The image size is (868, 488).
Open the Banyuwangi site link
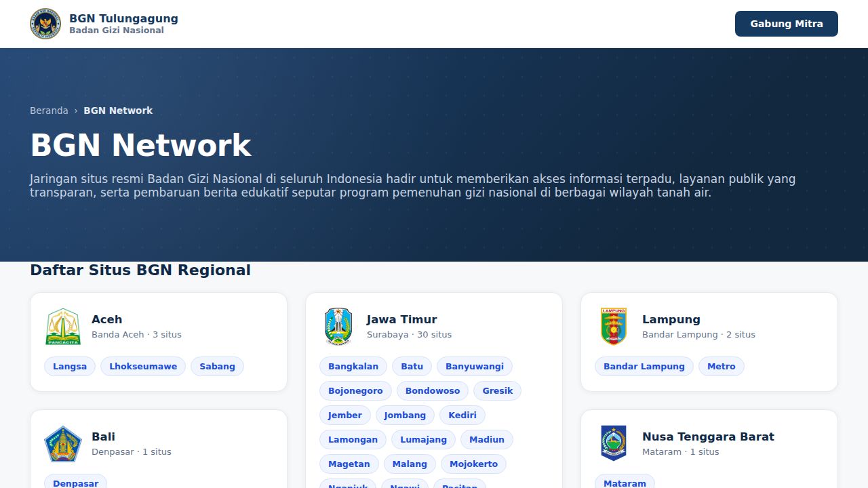[x=475, y=367]
